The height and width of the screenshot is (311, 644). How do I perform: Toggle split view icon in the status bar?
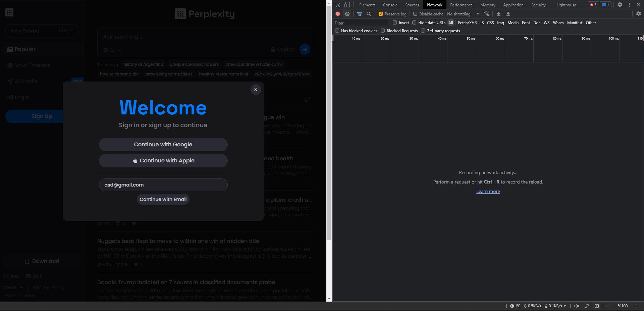pyautogui.click(x=596, y=306)
